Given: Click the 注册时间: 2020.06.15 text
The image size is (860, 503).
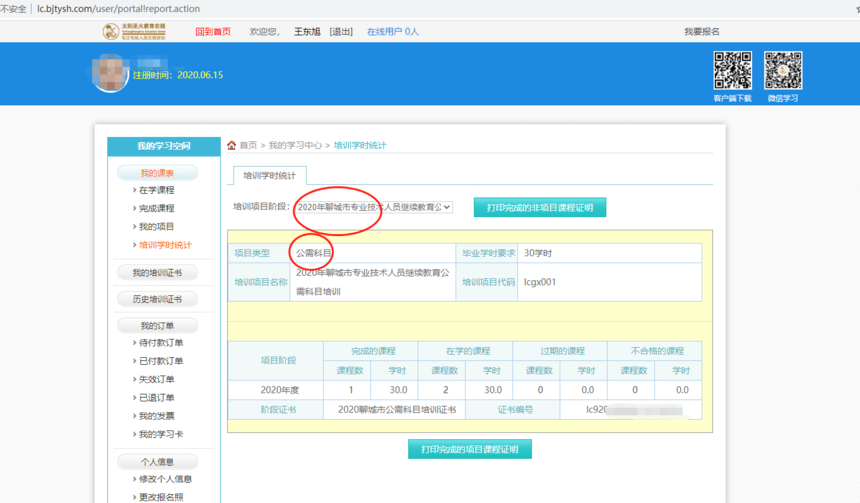Looking at the screenshot, I should [x=178, y=75].
